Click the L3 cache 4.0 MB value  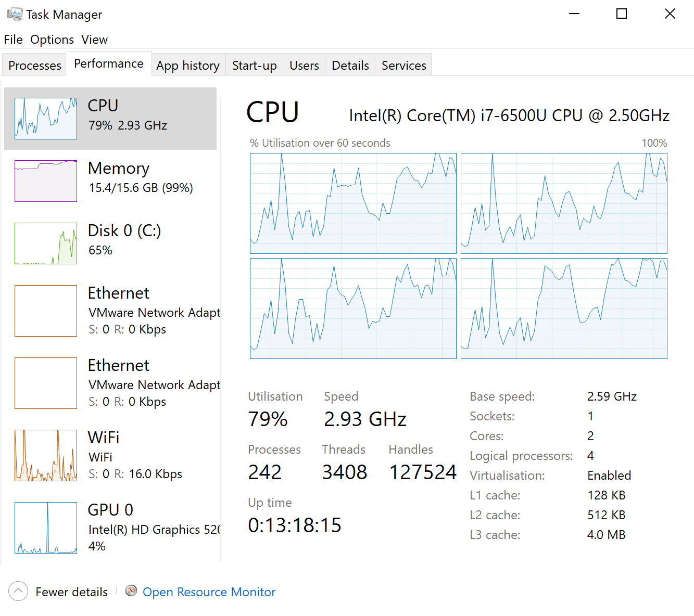click(x=606, y=535)
